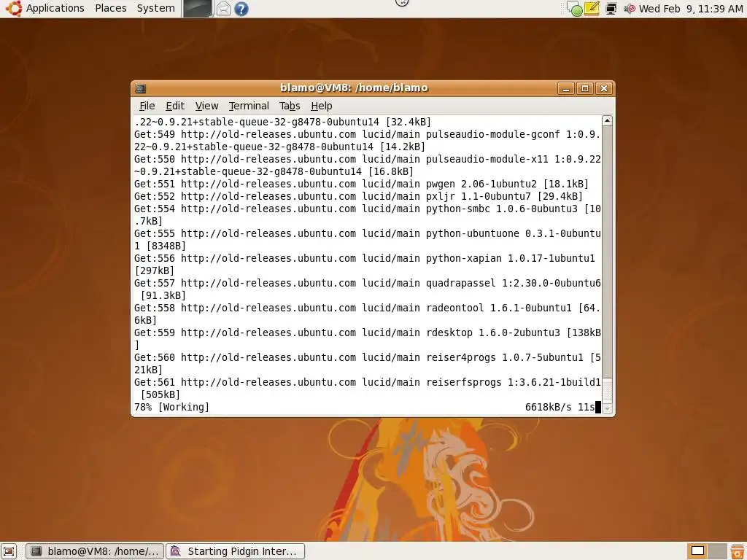Click the muted volume speaker icon
The width and height of the screenshot is (747, 560).
pyautogui.click(x=630, y=9)
